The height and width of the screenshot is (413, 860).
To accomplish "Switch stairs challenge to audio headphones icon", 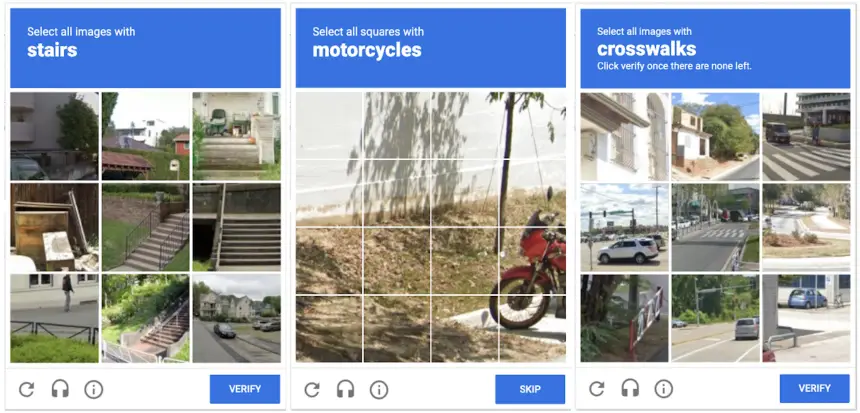I will pyautogui.click(x=60, y=389).
